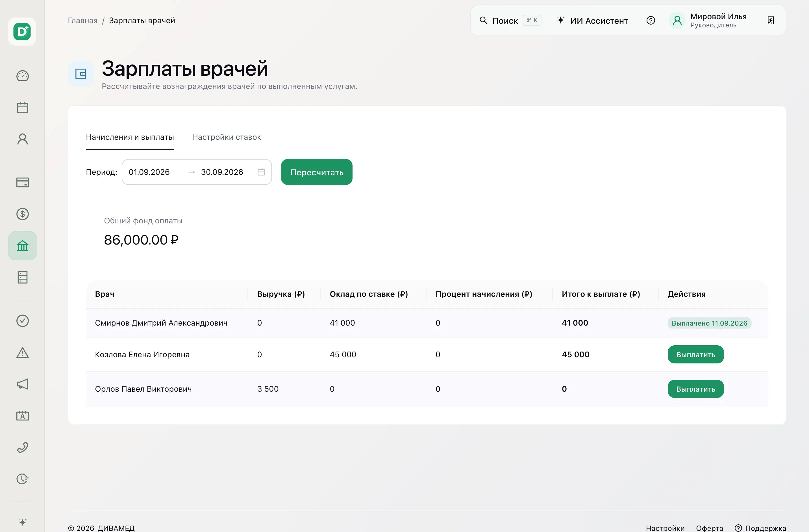Open the dashboard gauge icon in sidebar
The image size is (809, 532).
pyautogui.click(x=22, y=76)
